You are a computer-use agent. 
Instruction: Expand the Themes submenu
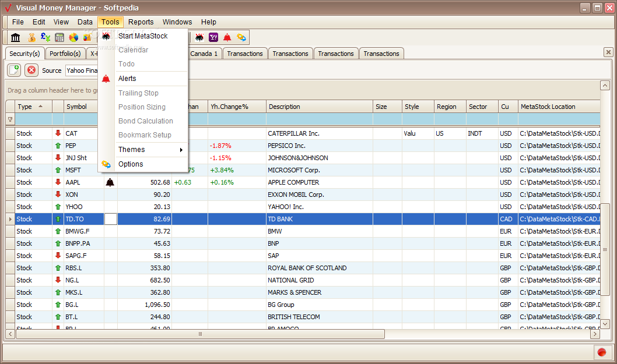143,150
